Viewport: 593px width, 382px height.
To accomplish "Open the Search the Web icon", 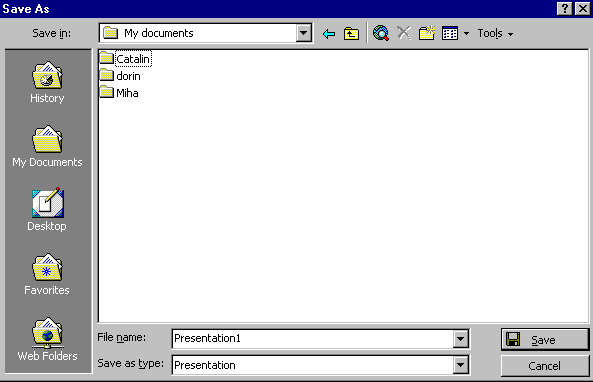I will tap(381, 33).
